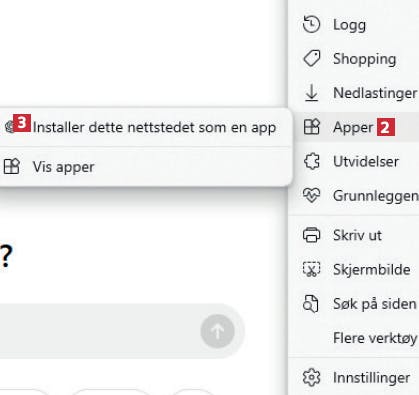The height and width of the screenshot is (395, 419).
Task: Click the Vis apper grid icon
Action: point(12,166)
